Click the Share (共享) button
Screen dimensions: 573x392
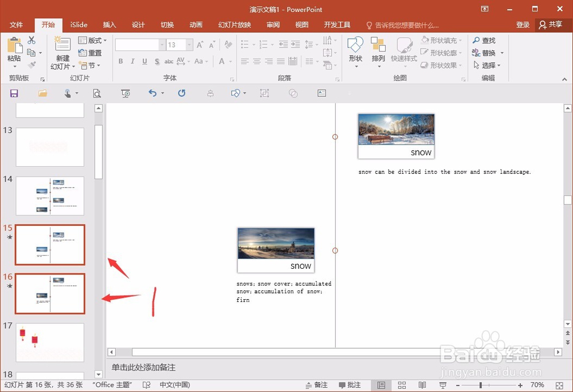(550, 25)
